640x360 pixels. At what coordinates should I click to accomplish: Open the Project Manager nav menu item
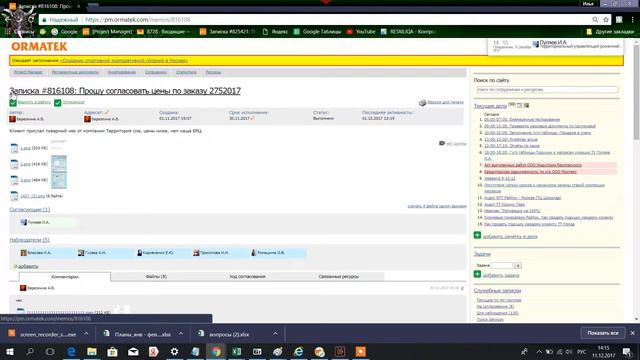[28, 72]
